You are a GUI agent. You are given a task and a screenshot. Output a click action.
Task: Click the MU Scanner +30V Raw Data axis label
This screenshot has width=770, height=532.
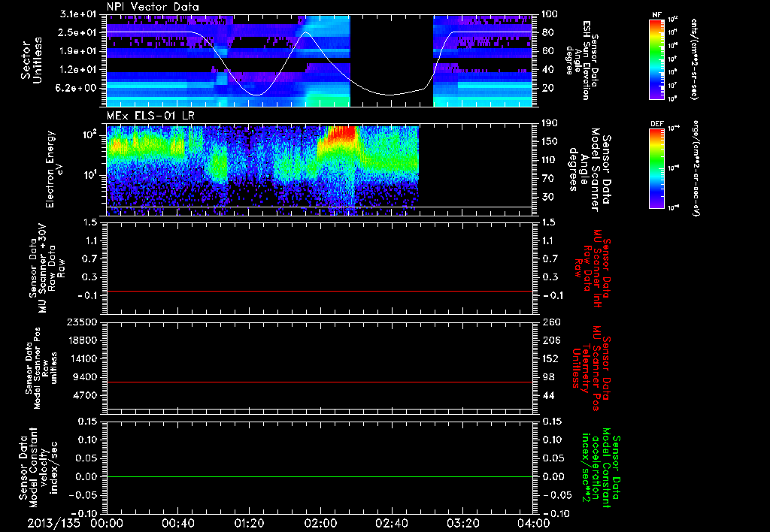click(x=47, y=268)
